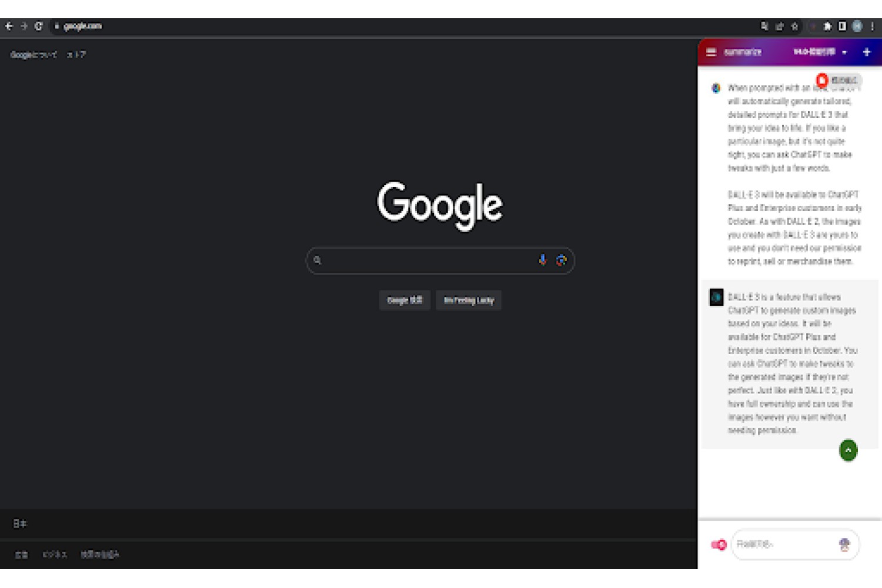
Task: Click the pinned extension icon beside the star
Action: (x=812, y=26)
